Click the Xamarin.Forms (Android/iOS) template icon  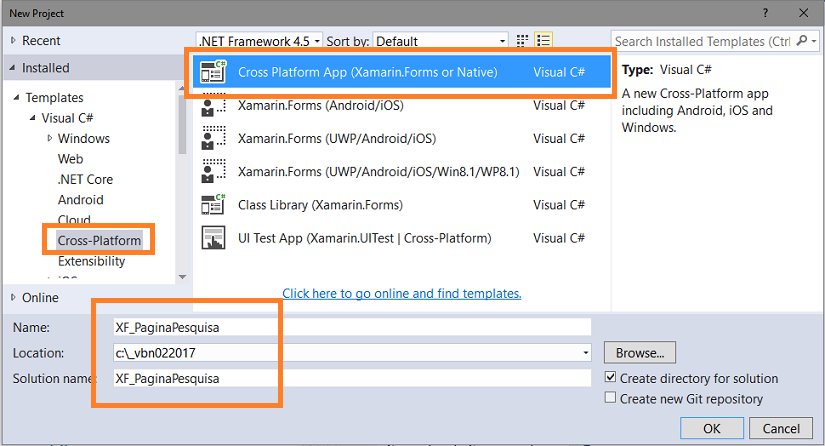tap(214, 105)
